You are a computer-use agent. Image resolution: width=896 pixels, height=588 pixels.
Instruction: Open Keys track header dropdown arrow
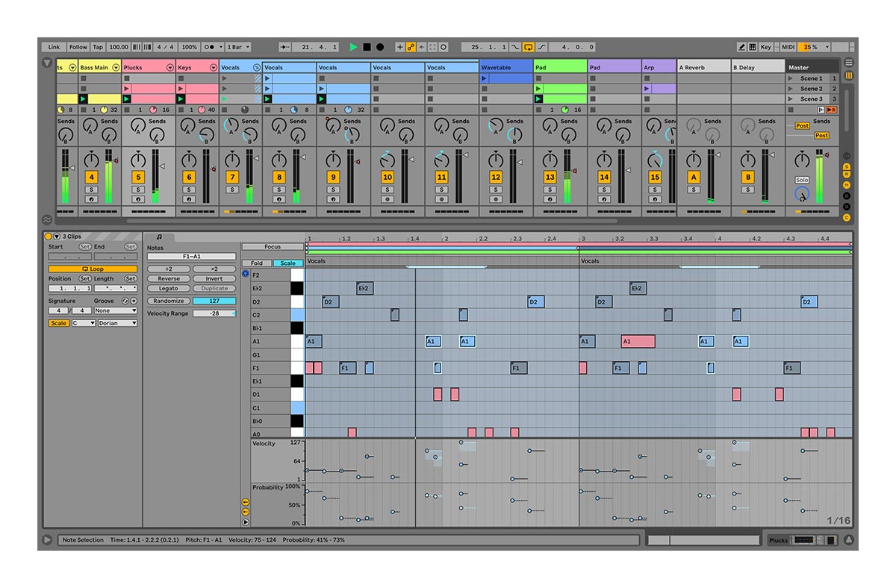212,67
